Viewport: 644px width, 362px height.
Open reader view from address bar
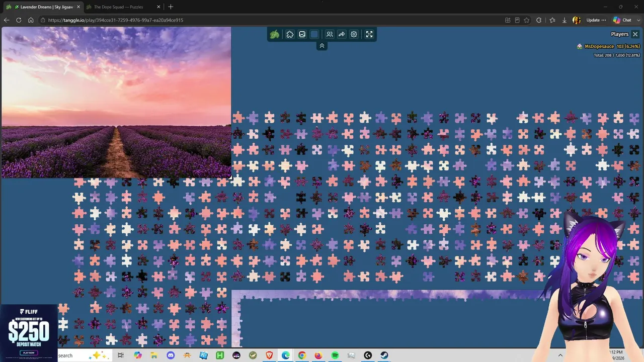[517, 20]
